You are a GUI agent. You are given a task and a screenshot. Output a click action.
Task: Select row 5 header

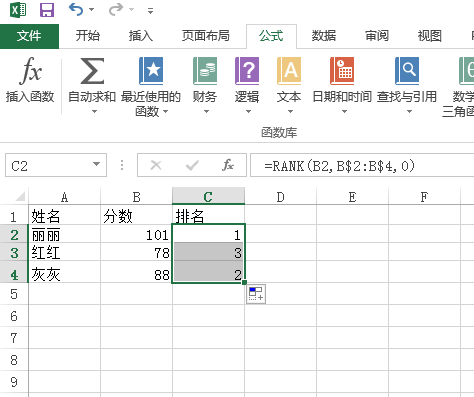(x=14, y=294)
